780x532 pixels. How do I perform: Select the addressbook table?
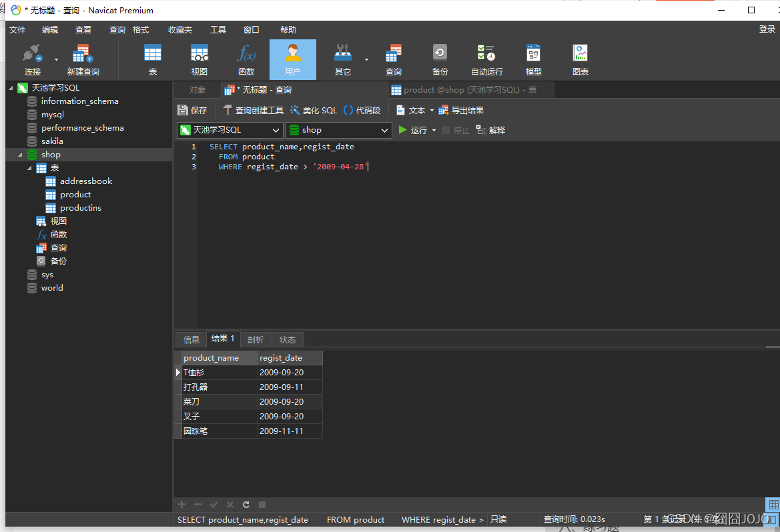86,181
